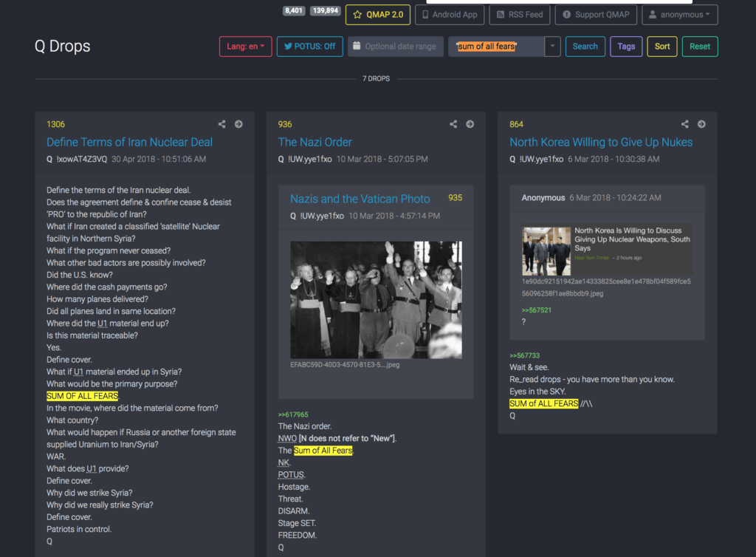Open the anonymous user dropdown
The width and height of the screenshot is (756, 557).
click(x=679, y=14)
